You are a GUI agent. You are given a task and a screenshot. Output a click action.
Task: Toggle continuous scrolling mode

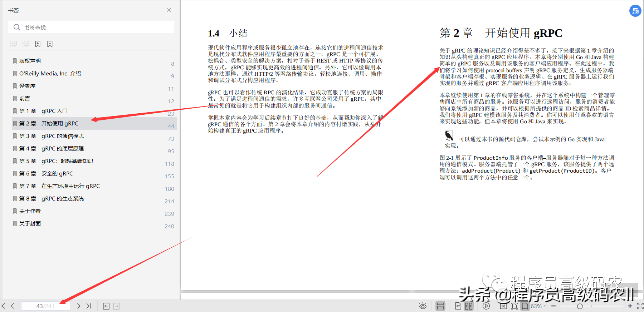click(440, 306)
